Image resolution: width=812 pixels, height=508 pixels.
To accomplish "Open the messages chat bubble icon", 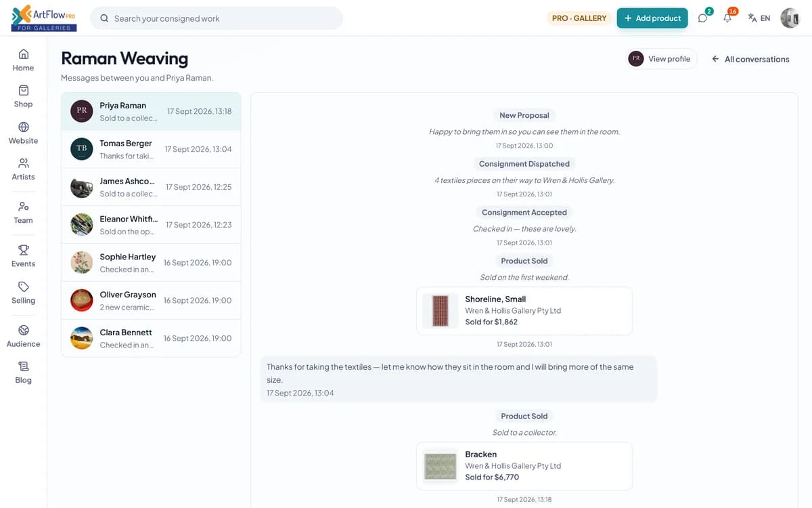I will click(702, 18).
